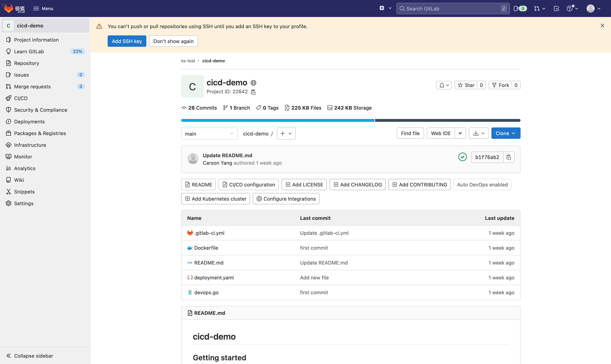
Task: Open the passed pipeline status icon
Action: point(462,157)
